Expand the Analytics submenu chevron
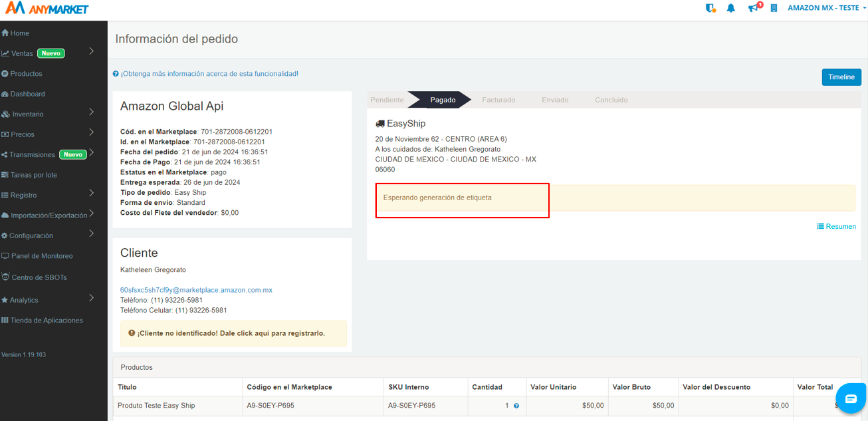 tap(92, 298)
